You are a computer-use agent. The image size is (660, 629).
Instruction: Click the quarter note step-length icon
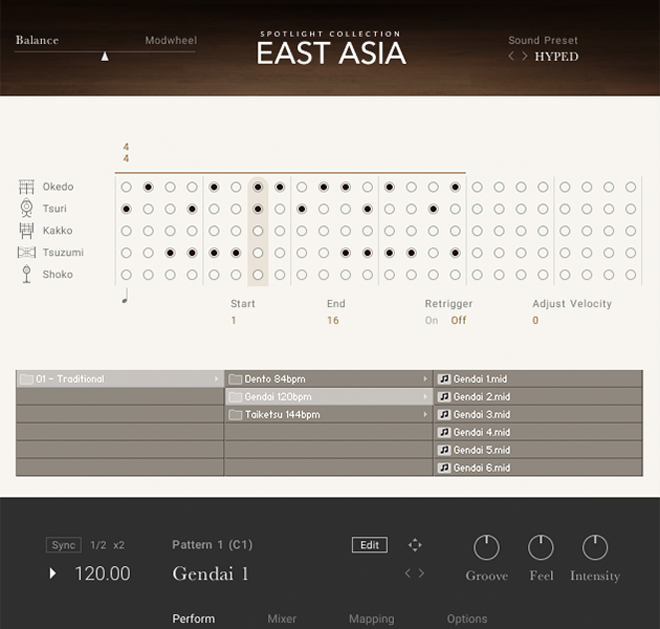(125, 296)
